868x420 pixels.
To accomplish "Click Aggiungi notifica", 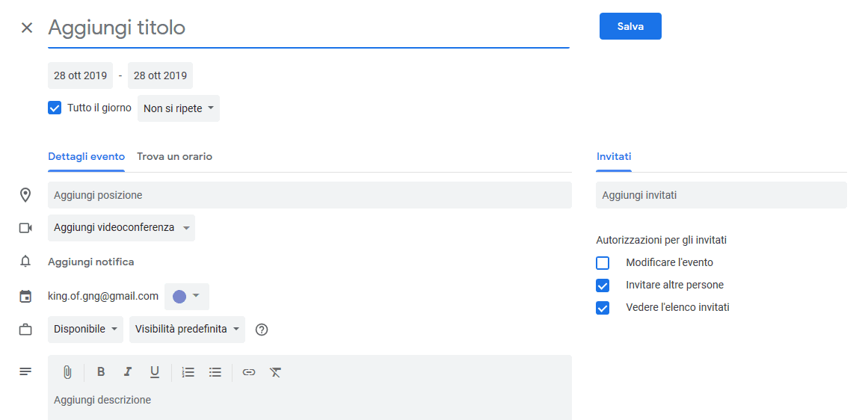I will (x=91, y=262).
